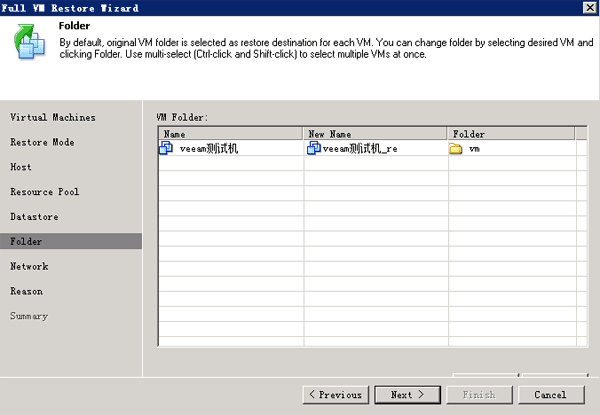Close the Full VM Restore Wizard window
The image size is (600, 415).
(590, 8)
